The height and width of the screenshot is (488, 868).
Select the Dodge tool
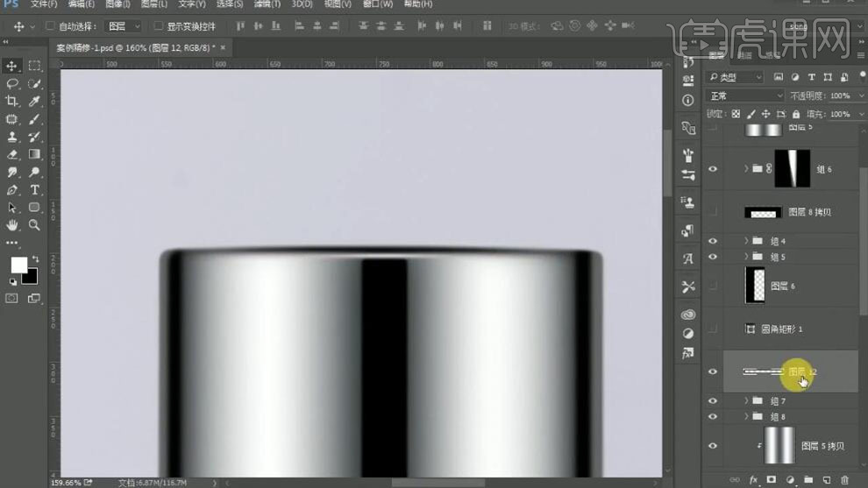34,172
